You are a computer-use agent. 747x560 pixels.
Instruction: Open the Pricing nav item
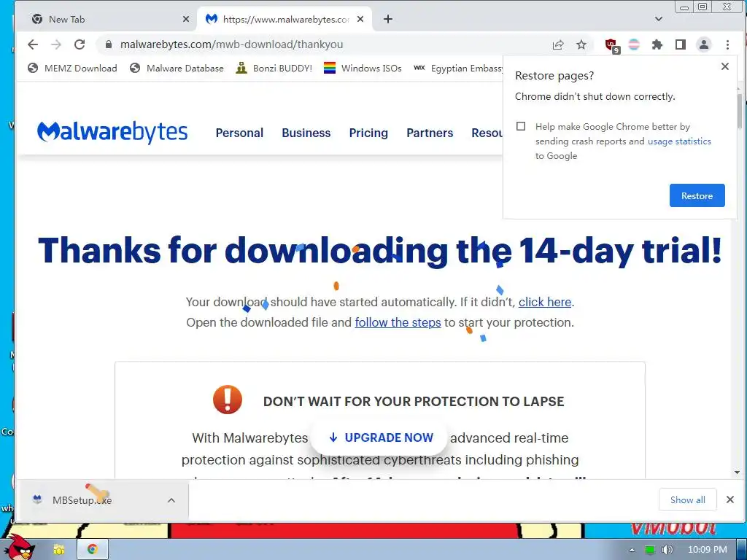pos(368,133)
